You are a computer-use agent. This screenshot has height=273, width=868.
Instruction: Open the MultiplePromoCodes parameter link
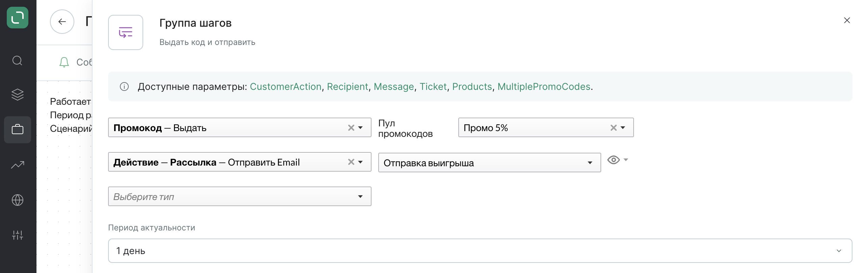(544, 87)
